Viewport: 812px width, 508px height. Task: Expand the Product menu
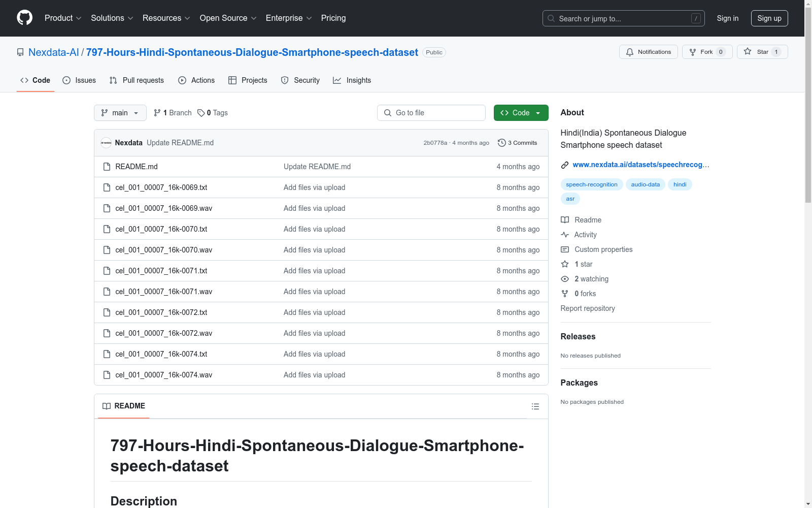(x=63, y=18)
